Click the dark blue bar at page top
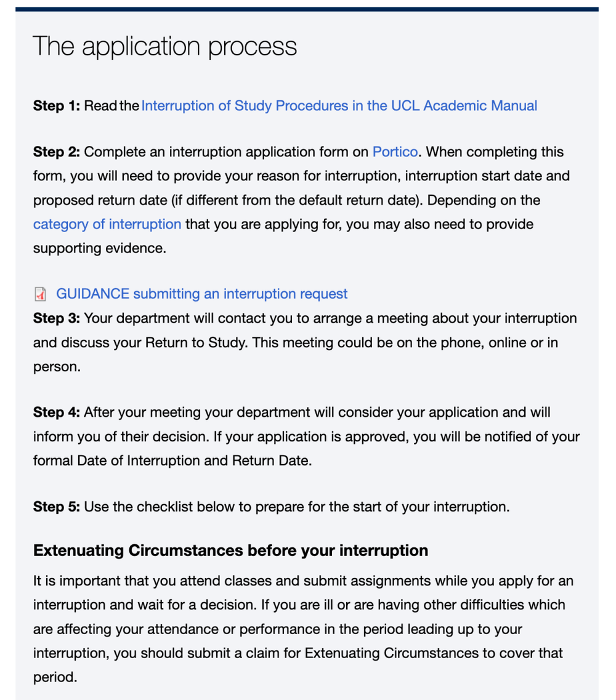 click(307, 9)
